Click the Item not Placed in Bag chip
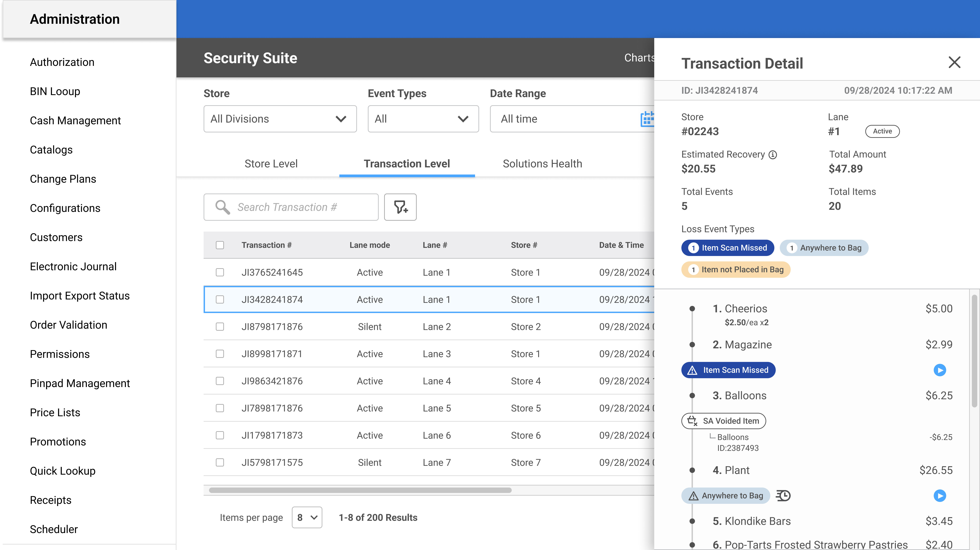The height and width of the screenshot is (550, 980). [x=736, y=269]
